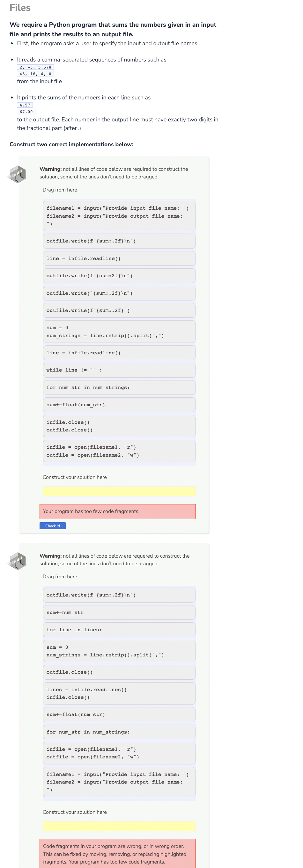Select first problem's sum+=float(num_str) fragment
Viewport: 303px width, 868px height.
119,405
